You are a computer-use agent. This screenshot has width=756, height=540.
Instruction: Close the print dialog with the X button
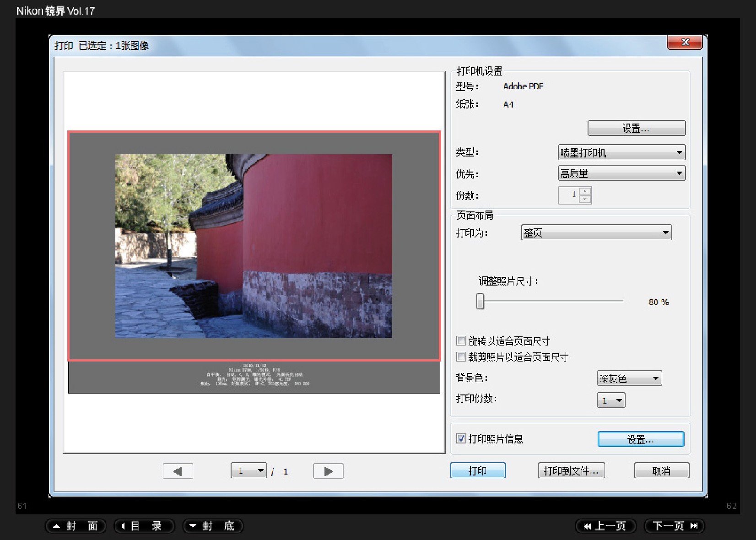[x=685, y=42]
